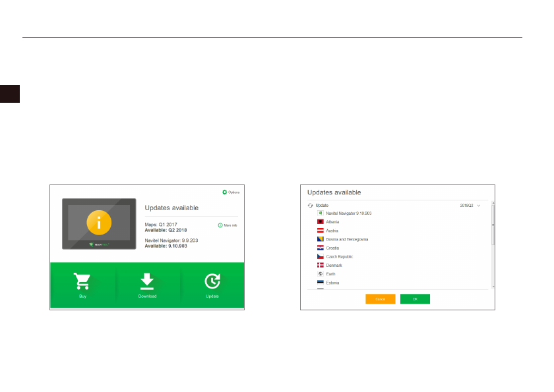Select the Denmark list row text
554x392 pixels.
click(x=334, y=266)
